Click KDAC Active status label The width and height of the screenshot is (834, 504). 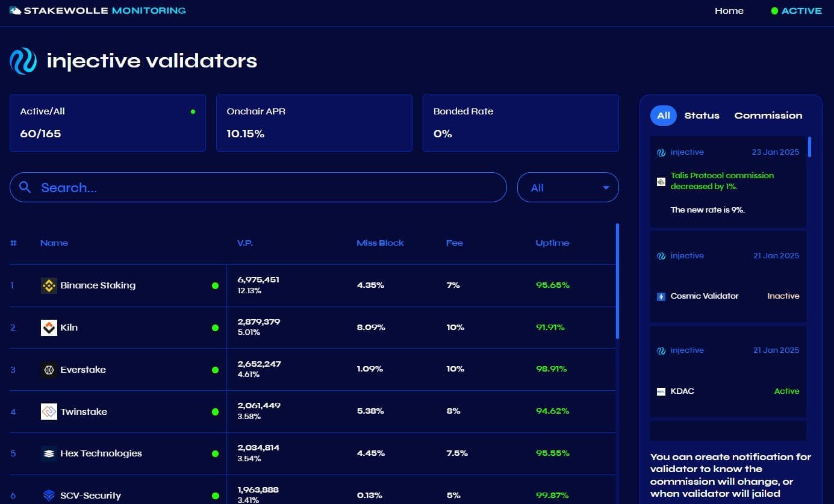[x=786, y=391]
